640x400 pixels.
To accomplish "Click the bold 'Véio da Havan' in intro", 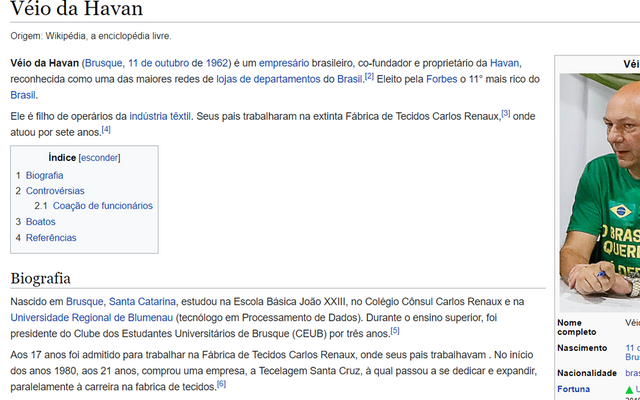I will [x=44, y=63].
